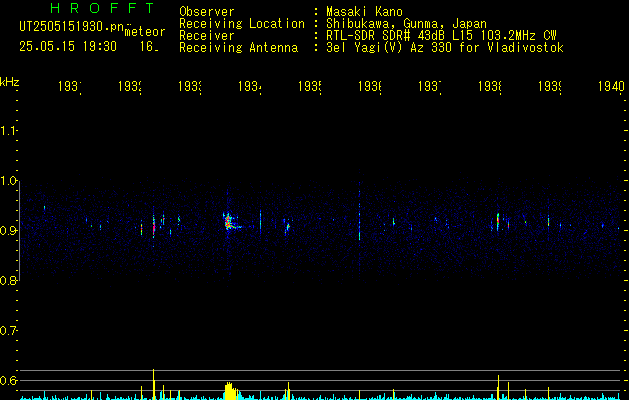
Task: Select the observer name Masaki Kano
Action: pos(364,12)
